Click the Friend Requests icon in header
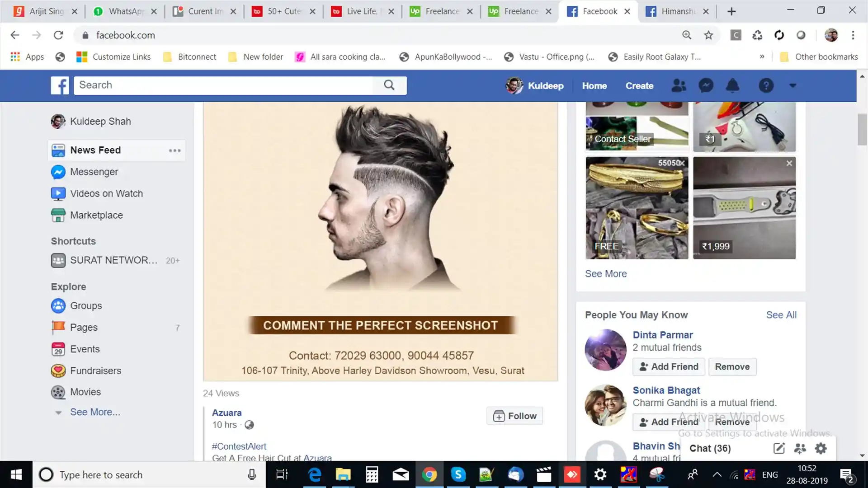The image size is (868, 488). pos(679,85)
